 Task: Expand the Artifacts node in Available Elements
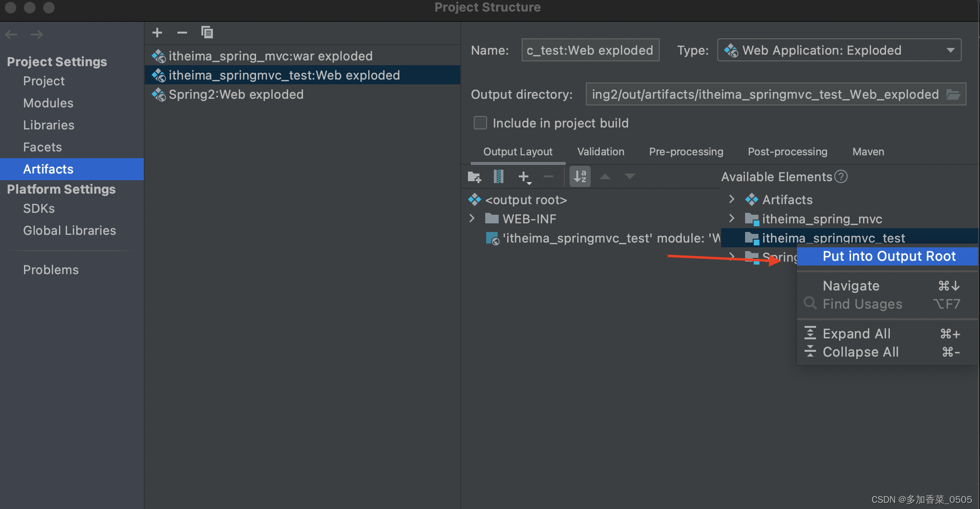pyautogui.click(x=732, y=199)
